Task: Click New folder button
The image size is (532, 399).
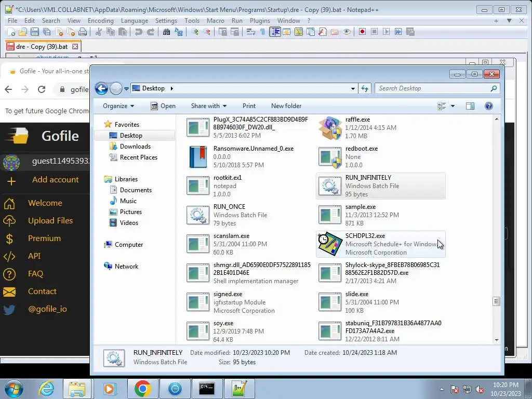Action: coord(286,106)
